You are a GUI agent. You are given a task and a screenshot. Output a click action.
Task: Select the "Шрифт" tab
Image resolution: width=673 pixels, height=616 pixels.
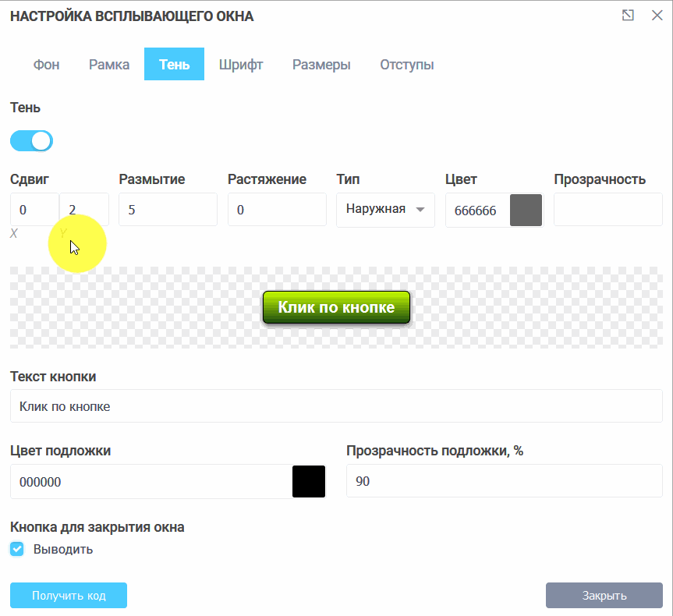[x=240, y=65]
